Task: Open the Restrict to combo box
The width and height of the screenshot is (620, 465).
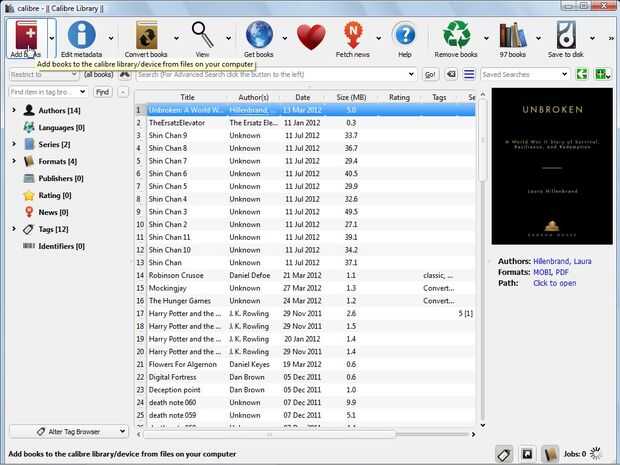Action: point(43,74)
